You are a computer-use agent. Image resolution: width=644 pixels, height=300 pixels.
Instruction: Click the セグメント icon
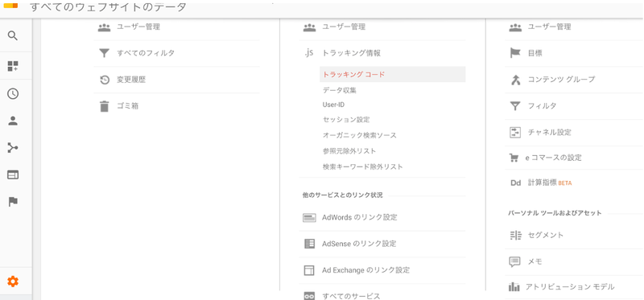[515, 235]
